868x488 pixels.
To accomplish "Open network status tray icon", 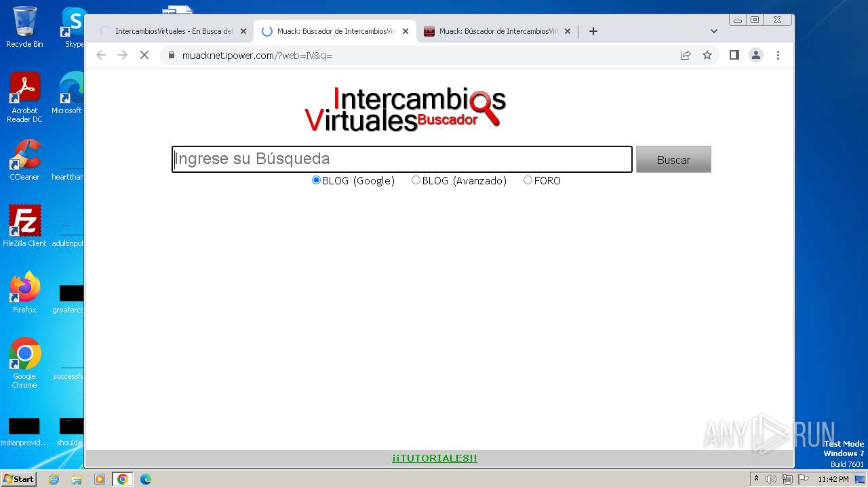I will point(787,479).
